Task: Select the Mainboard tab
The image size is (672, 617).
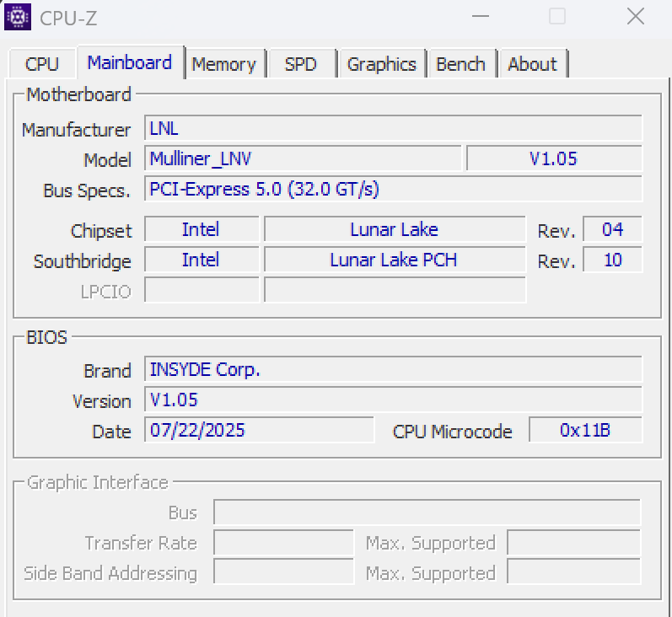Action: coord(130,62)
